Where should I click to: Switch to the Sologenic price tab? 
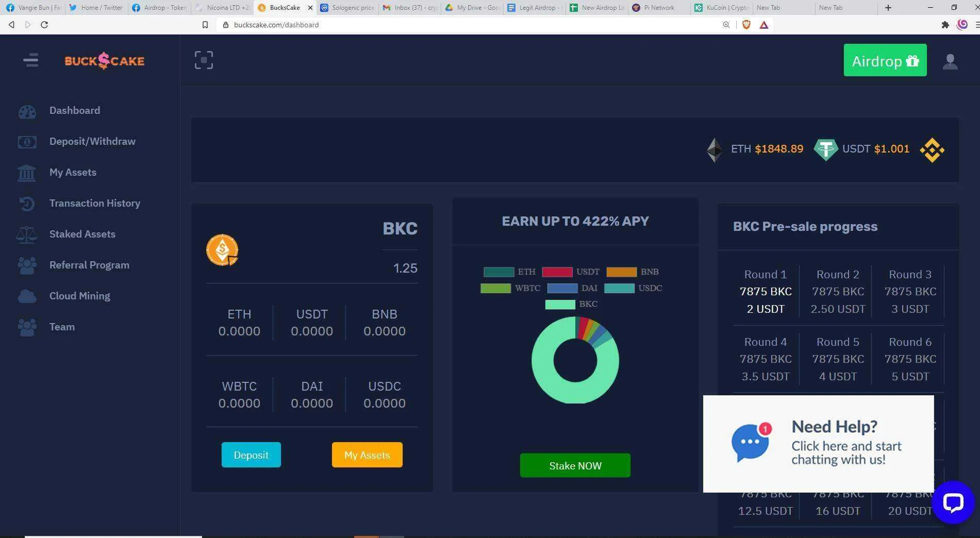(347, 7)
